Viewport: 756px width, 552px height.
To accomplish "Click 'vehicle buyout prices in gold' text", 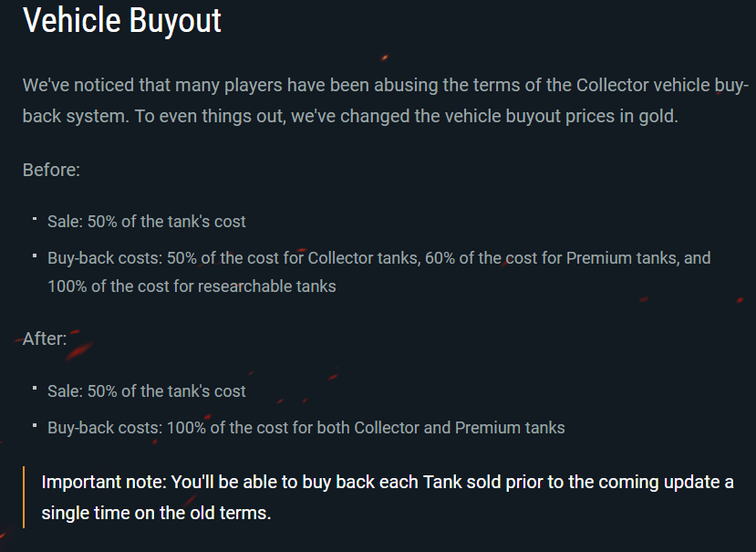I will tap(544, 116).
